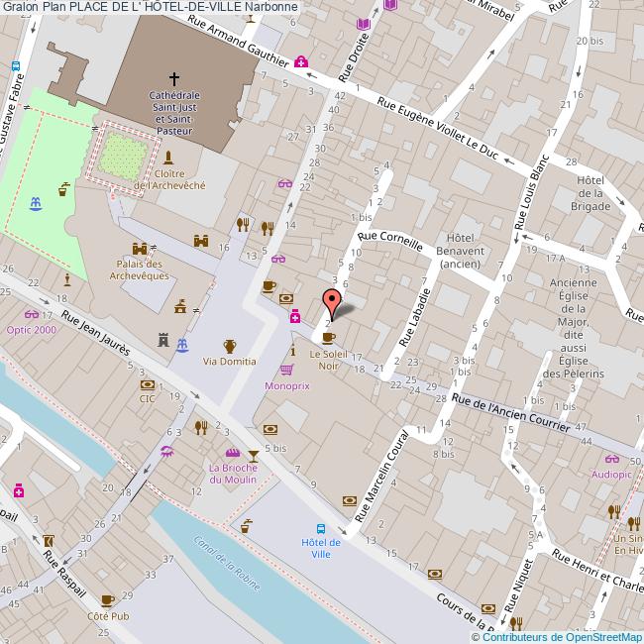
Task: Click the Rue Corneille street label
Action: pos(390,241)
